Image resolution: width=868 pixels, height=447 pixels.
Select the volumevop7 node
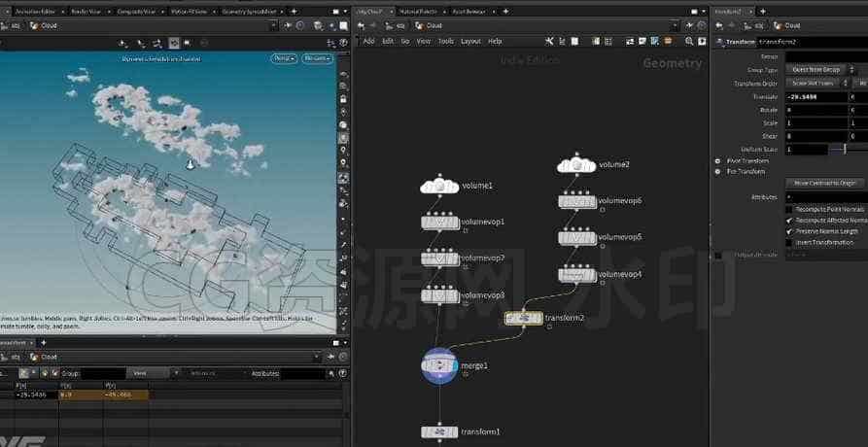click(x=440, y=258)
